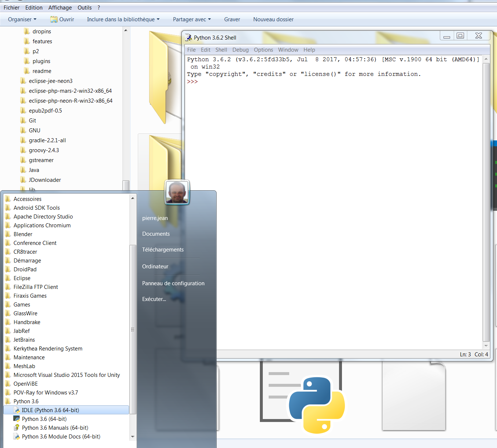The height and width of the screenshot is (448, 497).
Task: Click the Start menu programs scrollbar up arrow
Action: (x=133, y=198)
